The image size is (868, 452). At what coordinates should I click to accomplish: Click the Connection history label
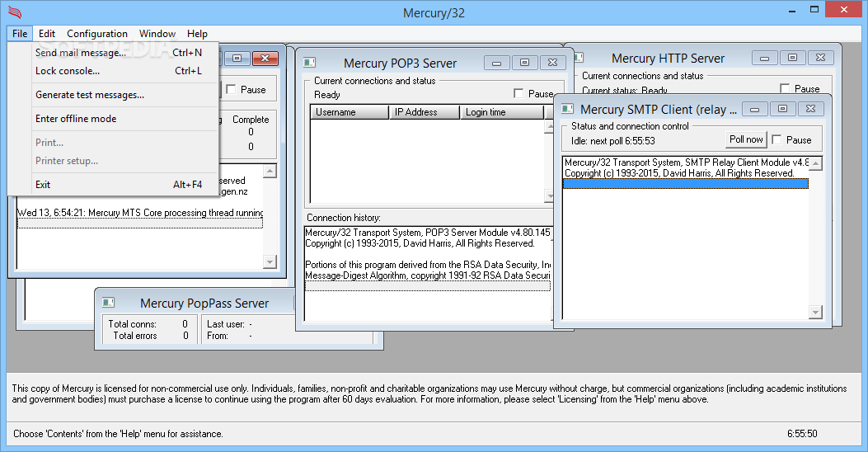[344, 218]
